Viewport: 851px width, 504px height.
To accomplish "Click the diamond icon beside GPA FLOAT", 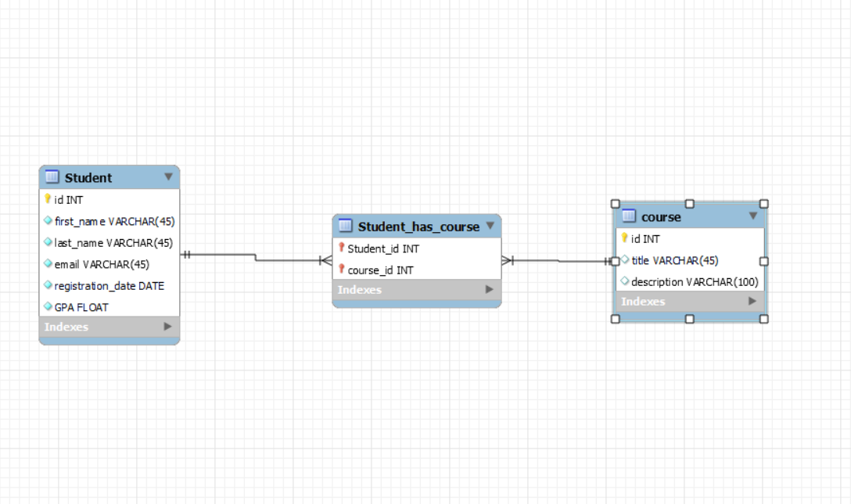I will coord(48,306).
